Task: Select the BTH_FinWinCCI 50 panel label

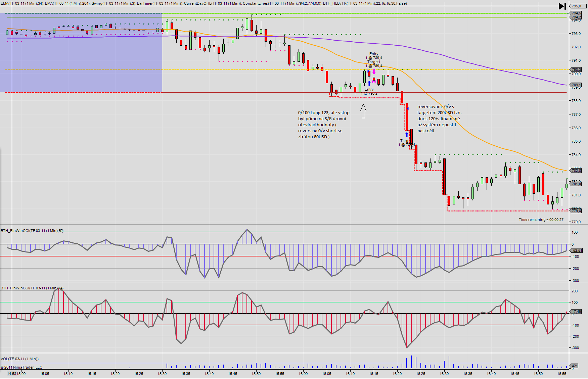Action: click(x=32, y=231)
